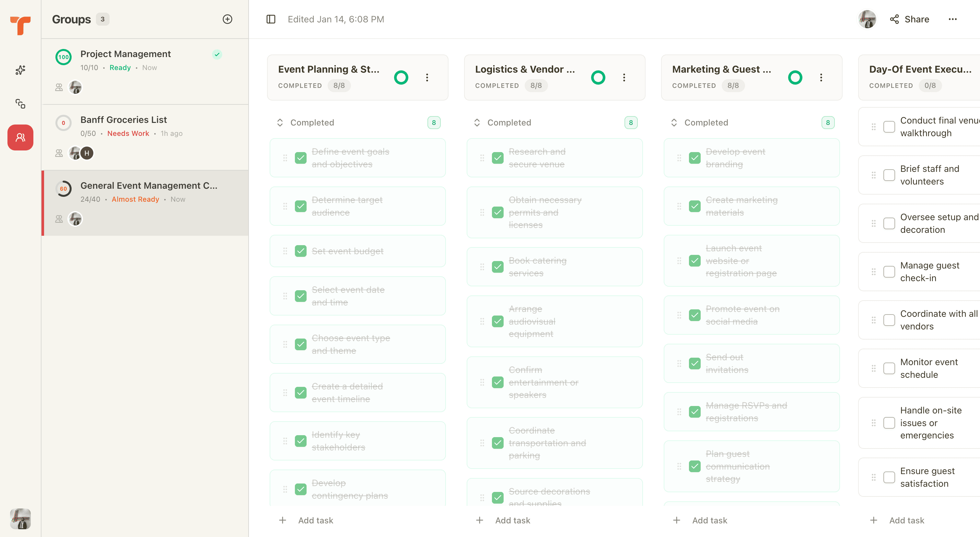The width and height of the screenshot is (980, 537).
Task: Open Marketing & Guest column kebab menu
Action: tap(821, 78)
